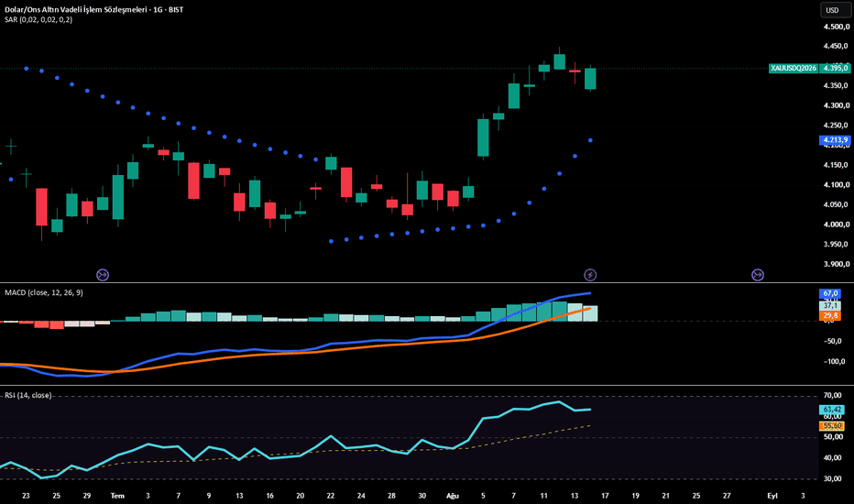Click the 4.300,0 price scale label
The image size is (854, 504).
836,105
